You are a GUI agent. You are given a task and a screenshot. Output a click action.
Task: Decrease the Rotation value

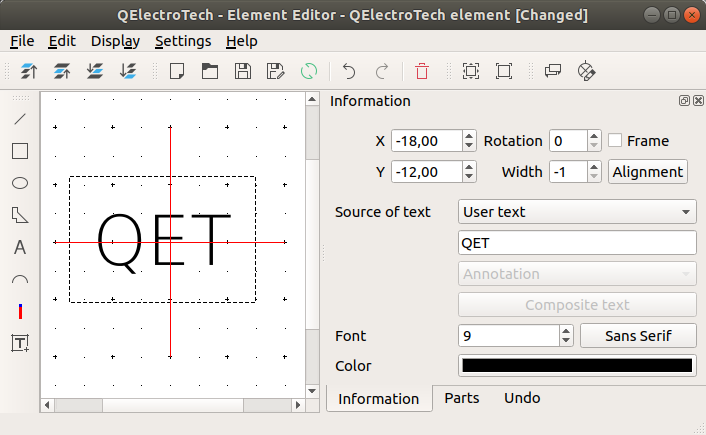click(594, 145)
